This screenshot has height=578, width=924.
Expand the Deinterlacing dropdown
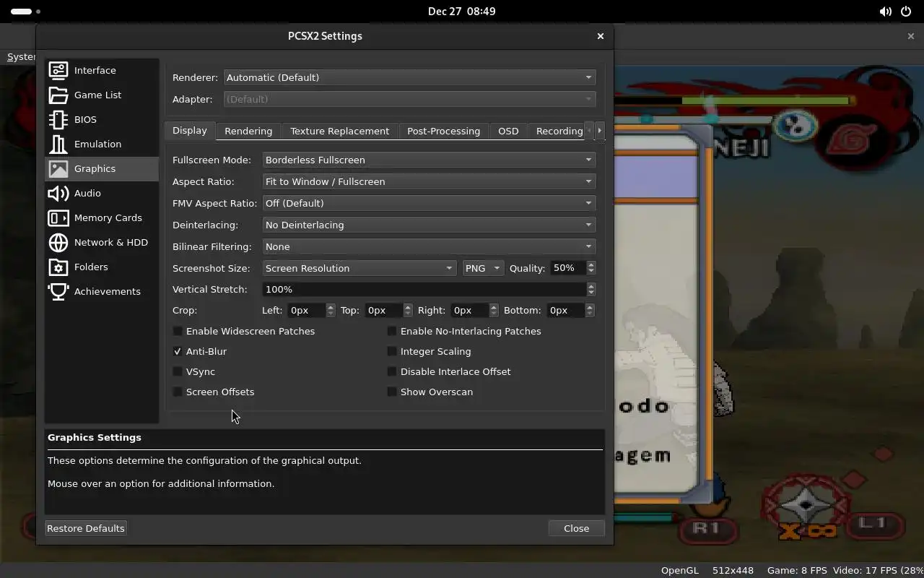[429, 225]
